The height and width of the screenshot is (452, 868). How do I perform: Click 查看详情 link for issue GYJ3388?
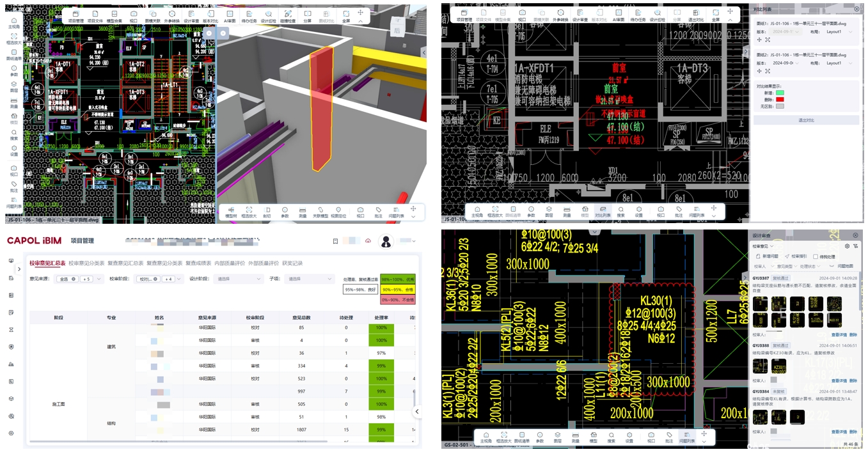click(839, 380)
